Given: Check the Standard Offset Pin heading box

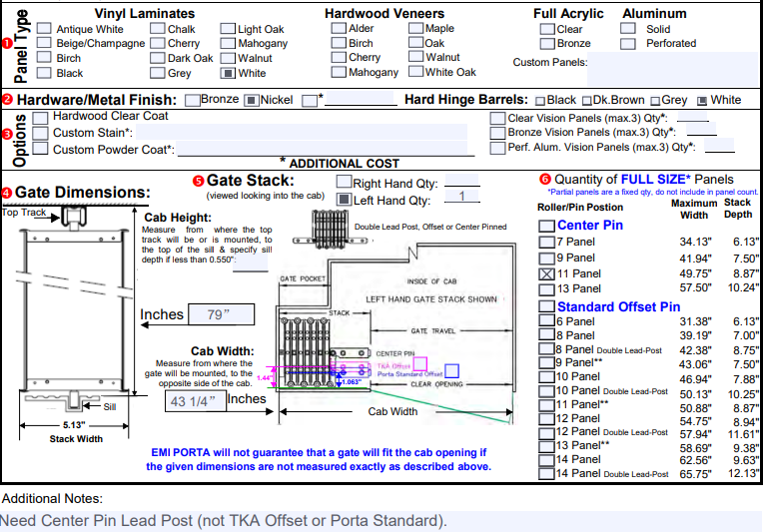Looking at the screenshot, I should tap(546, 306).
